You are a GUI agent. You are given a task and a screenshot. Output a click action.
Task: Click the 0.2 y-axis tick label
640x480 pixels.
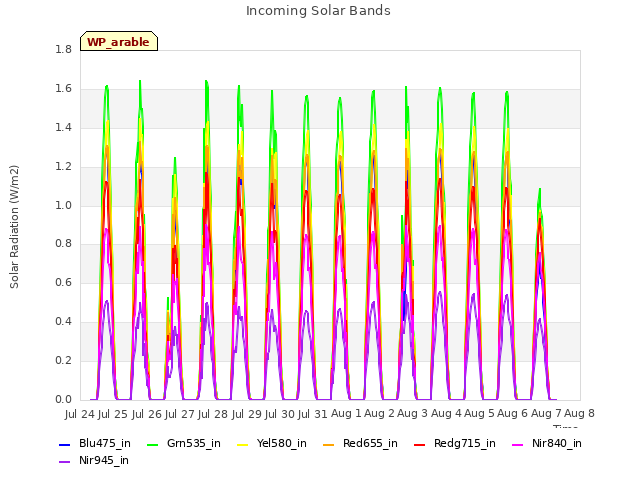pos(63,360)
